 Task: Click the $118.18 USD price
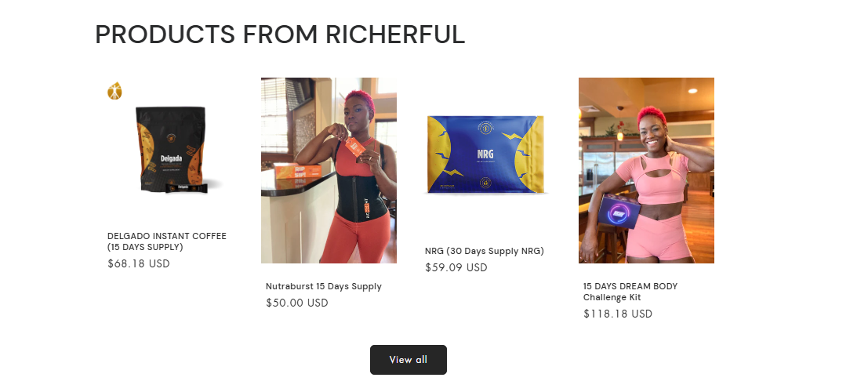(x=618, y=314)
